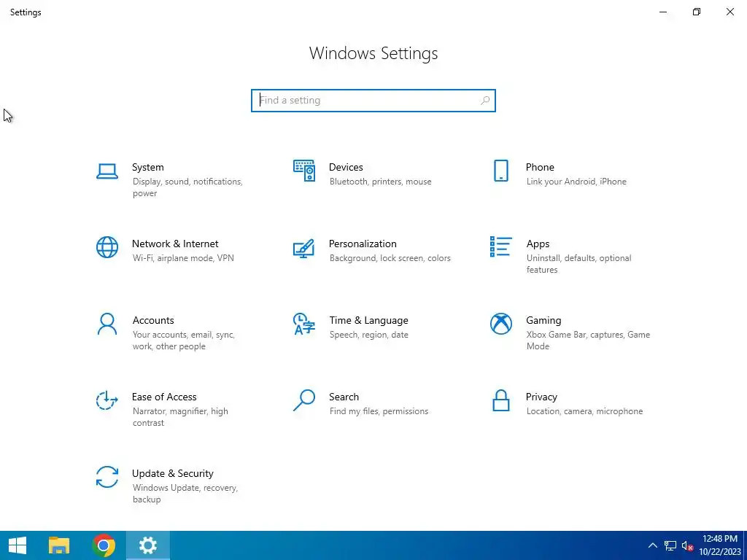Open the Gaming Xbox icon
Screen dimensions: 747x560
click(x=500, y=324)
